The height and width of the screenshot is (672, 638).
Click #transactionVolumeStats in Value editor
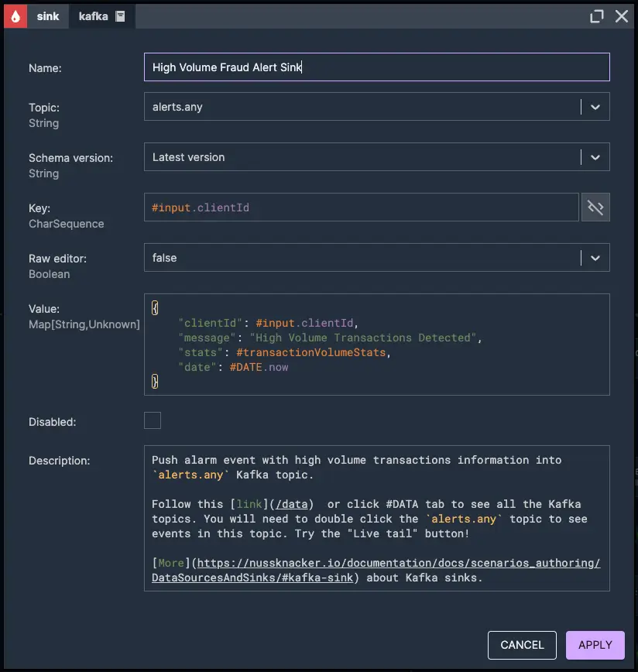(x=311, y=352)
